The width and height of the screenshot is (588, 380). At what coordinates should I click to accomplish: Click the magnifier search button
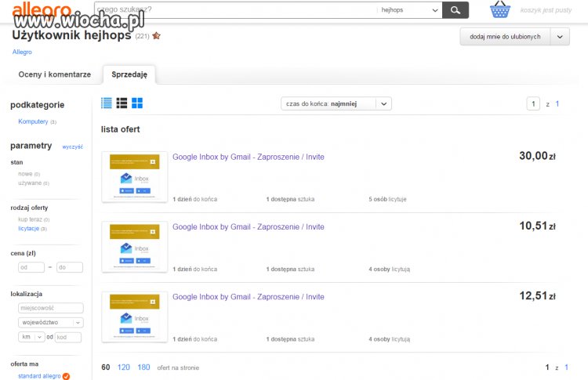(456, 10)
